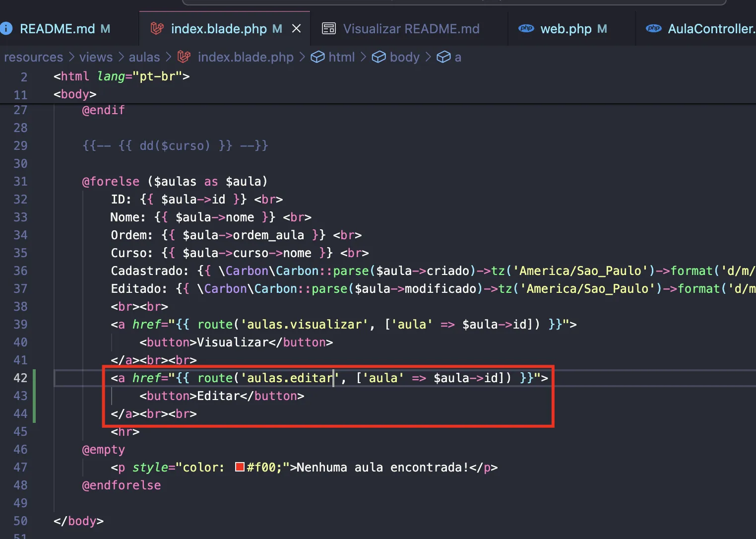Click the html symbol icon in breadcrumb
Screen dimensions: 756x539
317,57
